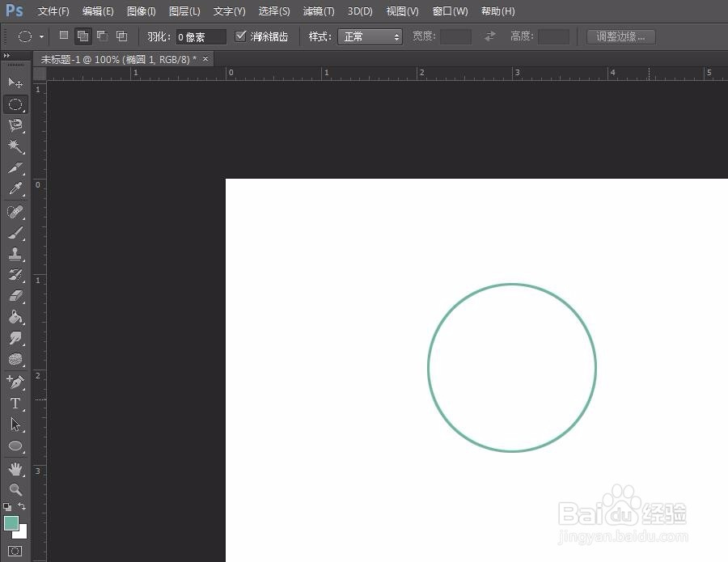Click the ruler origin corner box

pos(40,74)
